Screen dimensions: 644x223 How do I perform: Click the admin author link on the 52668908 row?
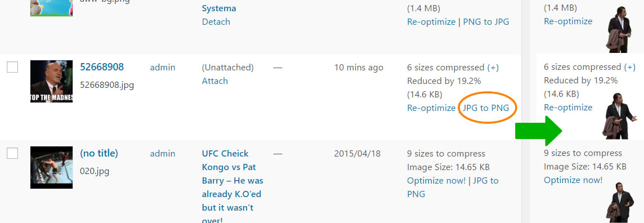tap(163, 68)
